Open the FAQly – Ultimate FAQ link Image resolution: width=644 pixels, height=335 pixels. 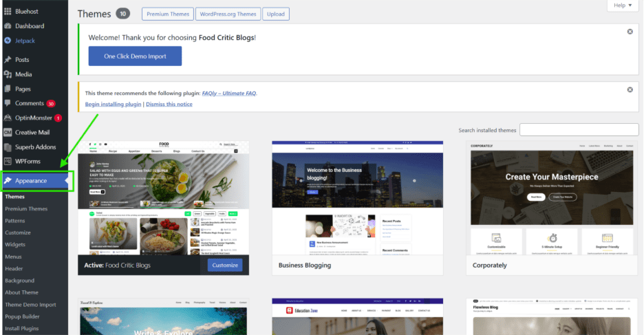(x=228, y=93)
